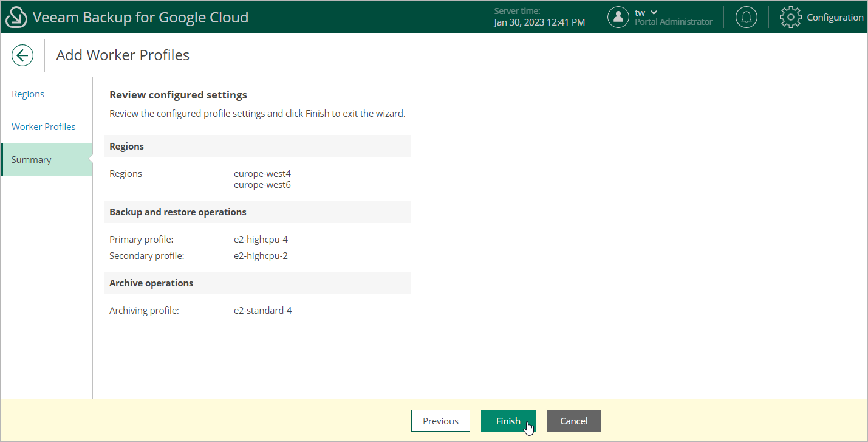Click the Regions section header

click(x=258, y=146)
